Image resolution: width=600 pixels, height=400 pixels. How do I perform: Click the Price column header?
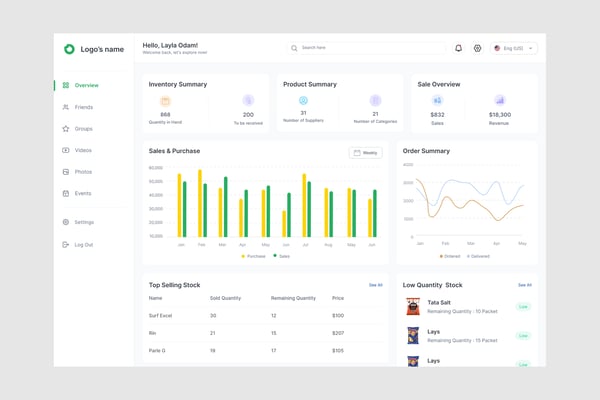(338, 298)
